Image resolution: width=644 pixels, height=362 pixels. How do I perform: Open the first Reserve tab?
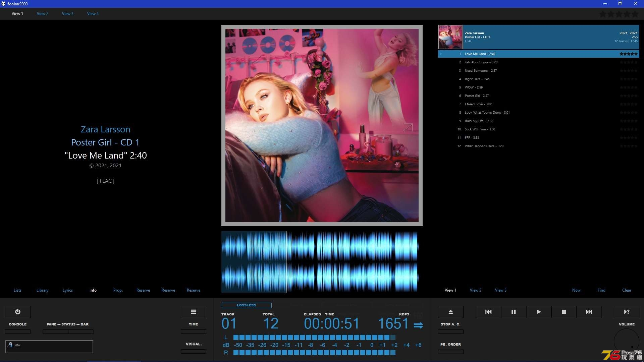point(143,290)
